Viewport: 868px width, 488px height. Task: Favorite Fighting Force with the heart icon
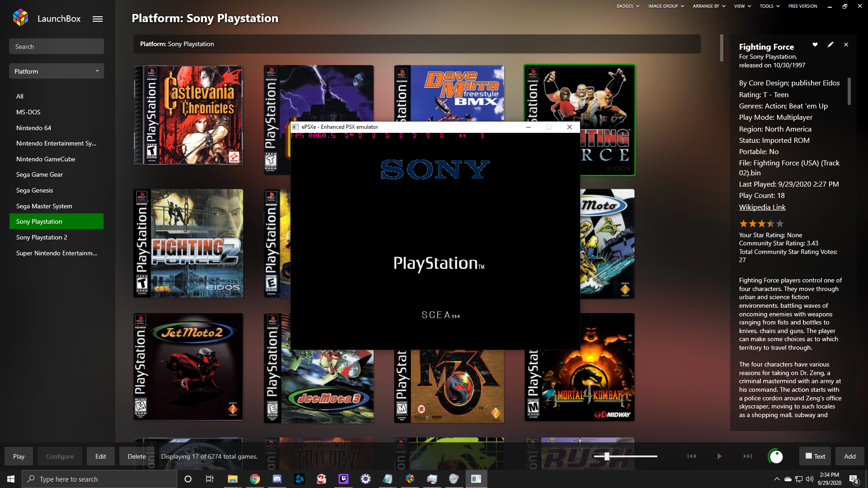point(815,45)
